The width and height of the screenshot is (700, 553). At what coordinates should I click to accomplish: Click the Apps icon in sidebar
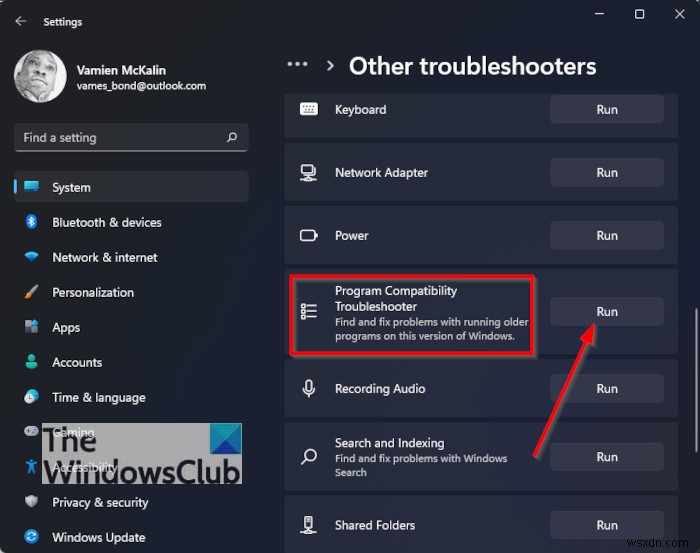[31, 327]
